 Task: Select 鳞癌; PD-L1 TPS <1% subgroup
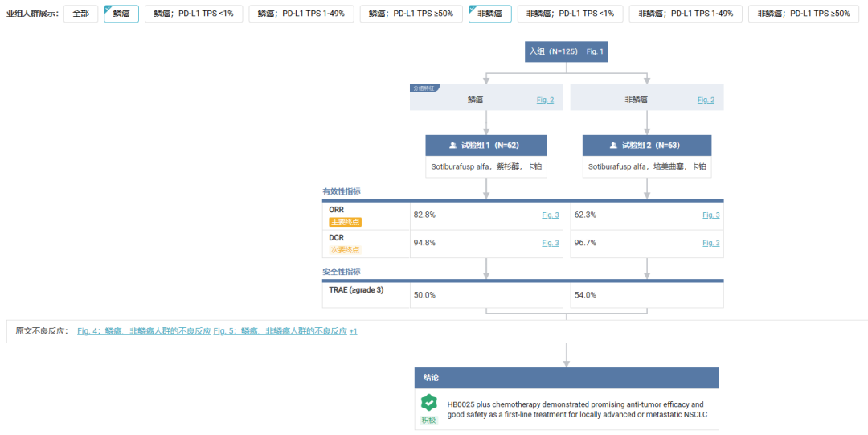(x=194, y=14)
